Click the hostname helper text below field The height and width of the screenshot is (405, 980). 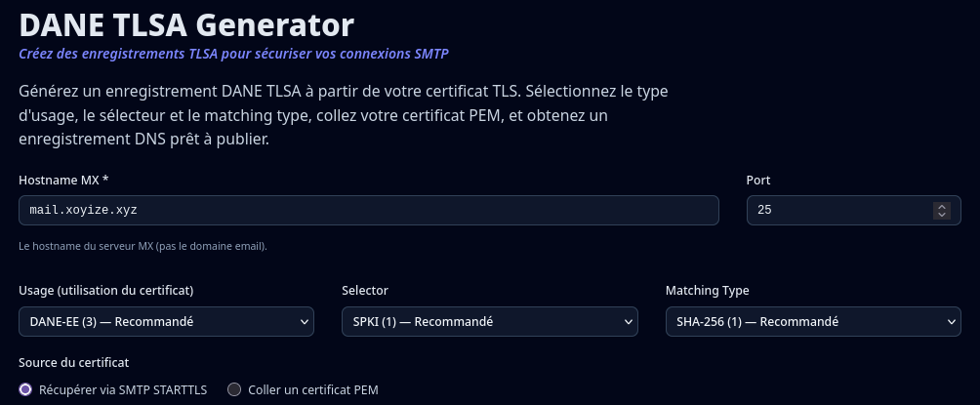click(x=143, y=246)
